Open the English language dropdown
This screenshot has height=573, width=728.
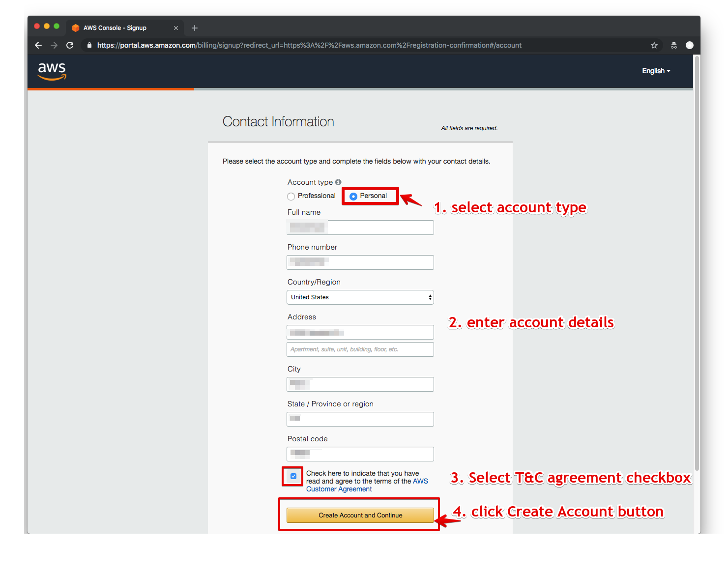(x=656, y=70)
